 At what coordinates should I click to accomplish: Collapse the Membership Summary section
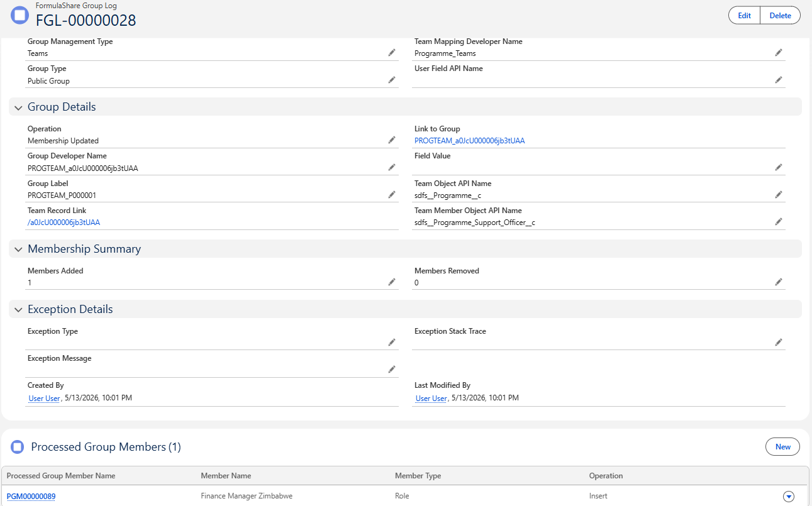coord(18,250)
